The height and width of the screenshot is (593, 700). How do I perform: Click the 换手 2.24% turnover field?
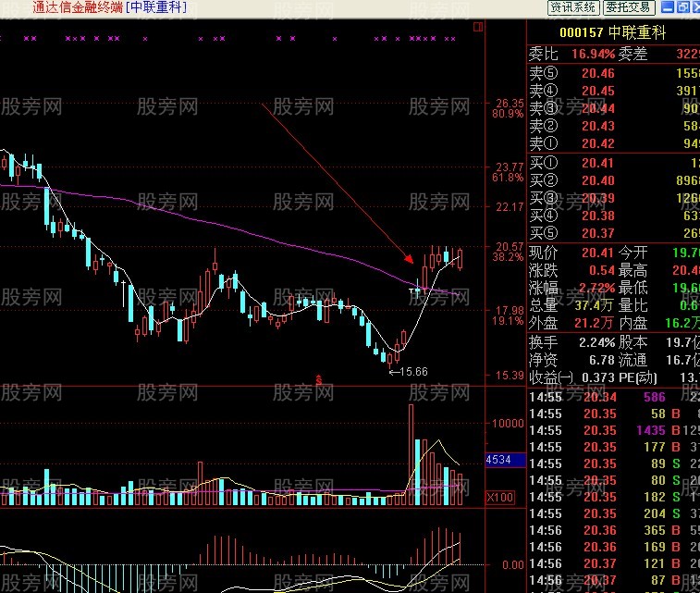tap(571, 342)
